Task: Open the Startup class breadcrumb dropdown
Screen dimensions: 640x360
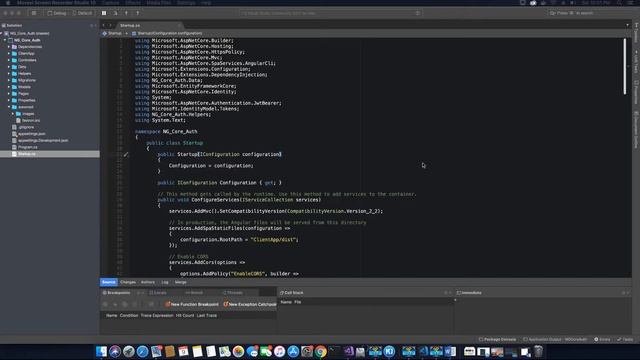Action: [x=112, y=33]
